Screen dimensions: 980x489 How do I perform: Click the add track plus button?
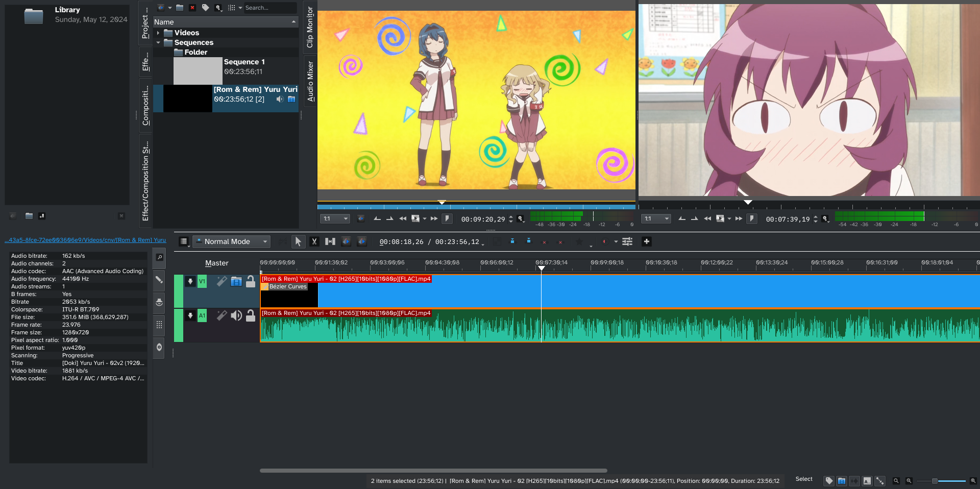646,241
